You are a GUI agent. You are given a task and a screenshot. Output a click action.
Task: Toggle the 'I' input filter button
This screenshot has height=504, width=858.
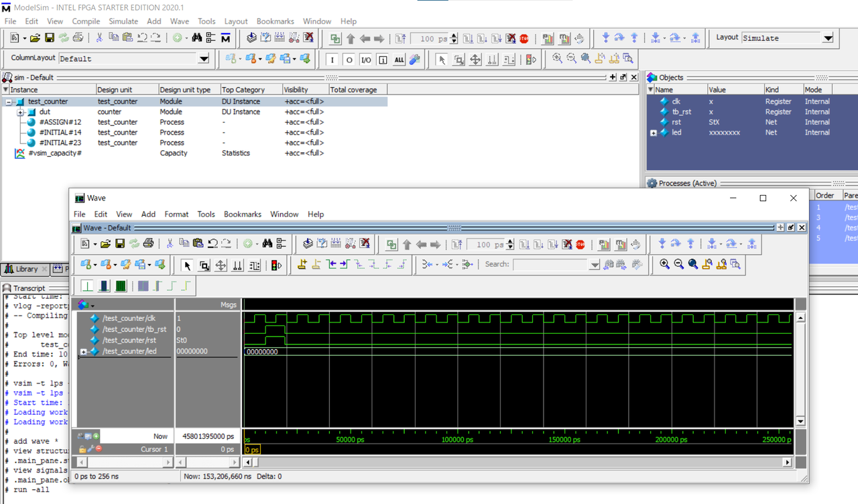click(332, 60)
